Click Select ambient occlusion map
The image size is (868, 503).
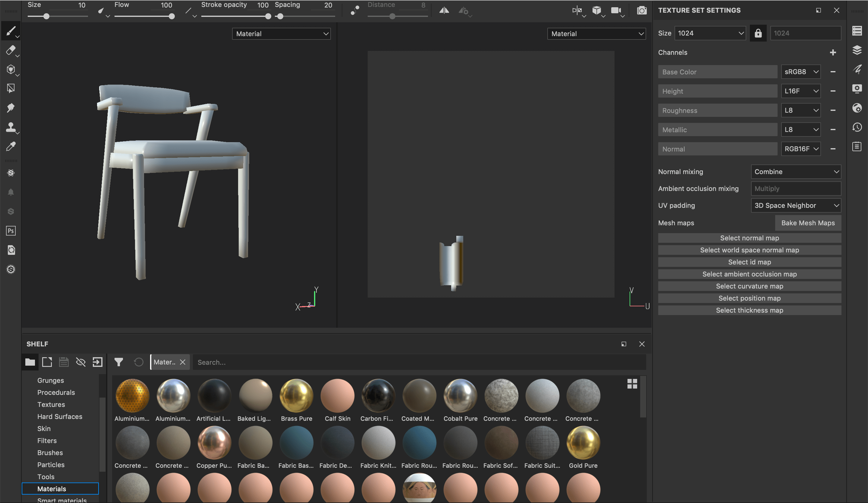(750, 274)
